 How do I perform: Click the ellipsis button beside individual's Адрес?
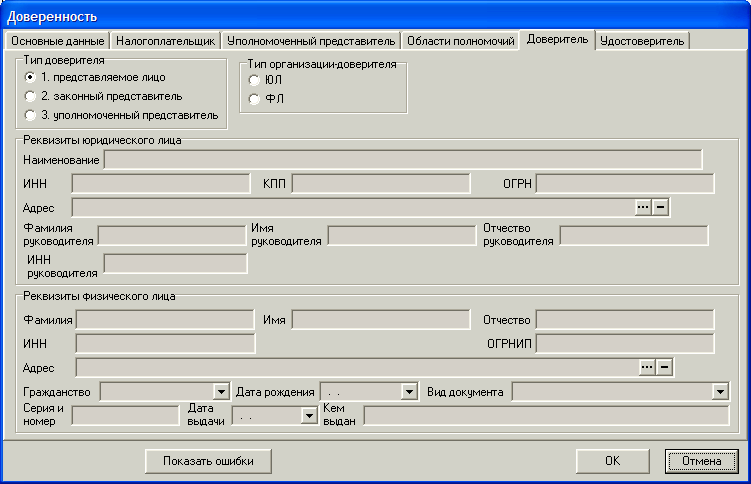click(646, 367)
